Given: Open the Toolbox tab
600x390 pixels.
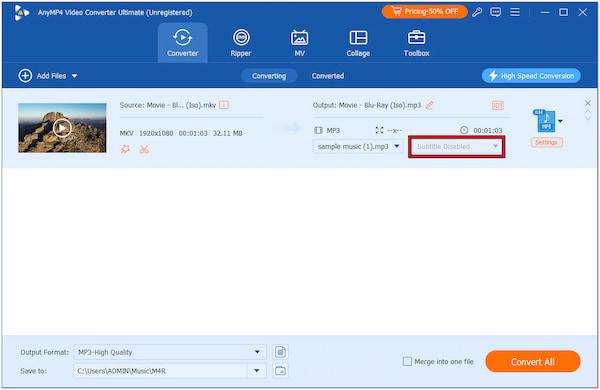Looking at the screenshot, I should pyautogui.click(x=416, y=43).
